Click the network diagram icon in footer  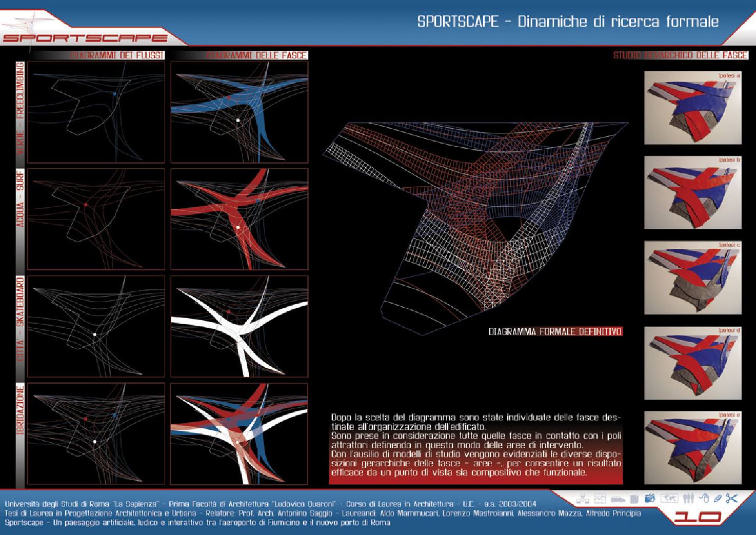[582, 498]
